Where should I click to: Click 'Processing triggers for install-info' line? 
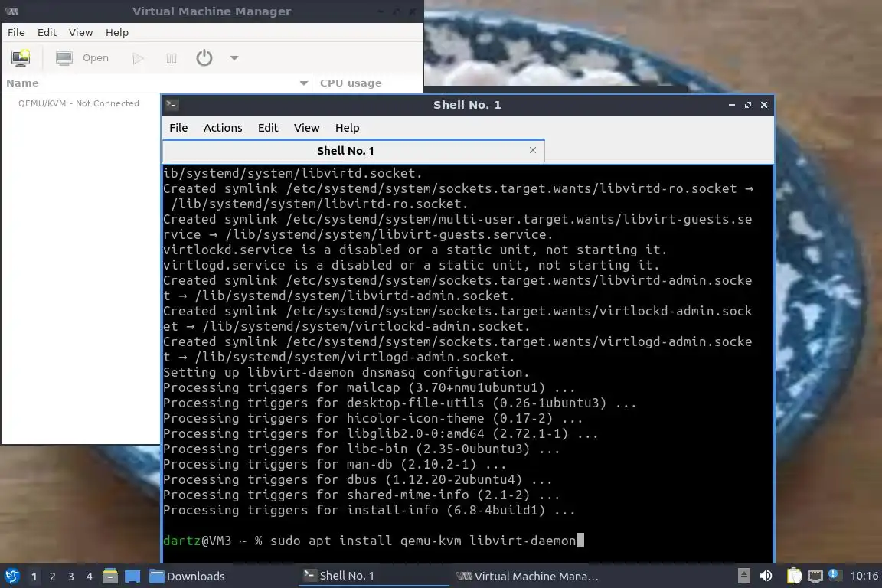369,511
